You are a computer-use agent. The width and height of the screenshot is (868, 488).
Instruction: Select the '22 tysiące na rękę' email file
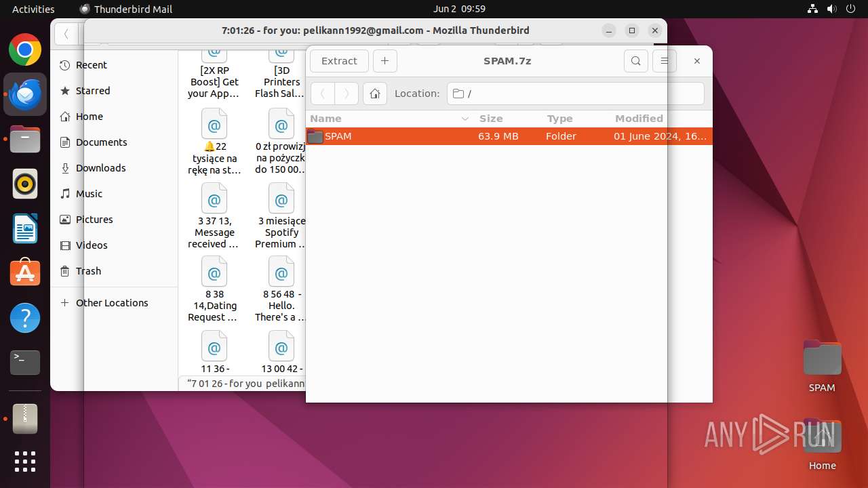(214, 142)
